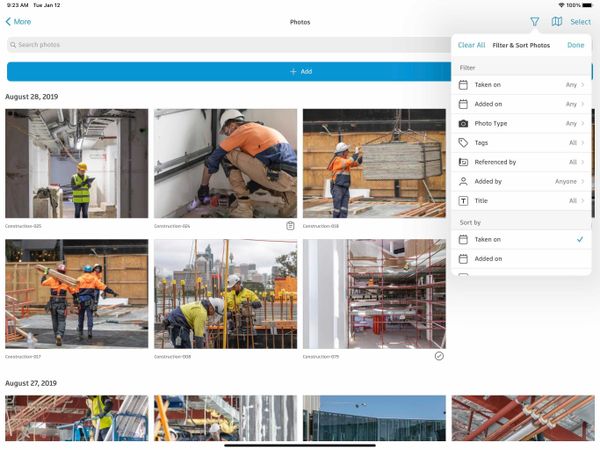Tap the Referenced by icon
The image size is (600, 450).
pyautogui.click(x=463, y=162)
